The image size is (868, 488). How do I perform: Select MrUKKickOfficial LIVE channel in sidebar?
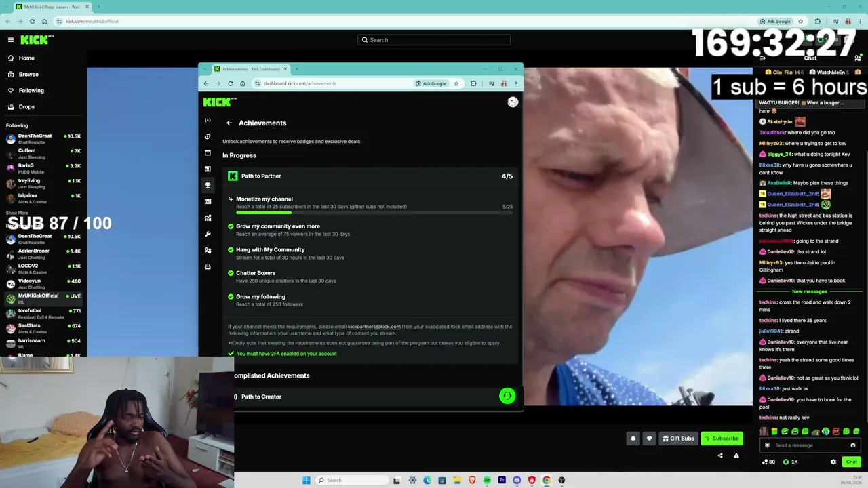[43, 299]
